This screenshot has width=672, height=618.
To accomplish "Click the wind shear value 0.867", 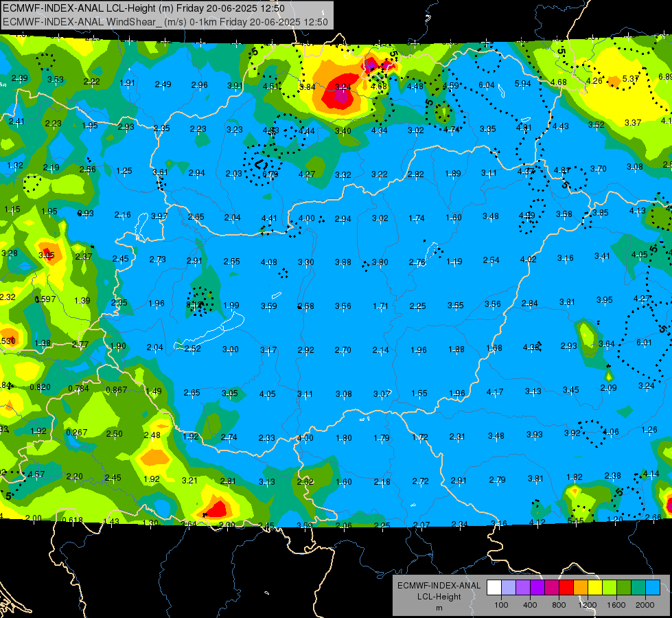I will [116, 390].
